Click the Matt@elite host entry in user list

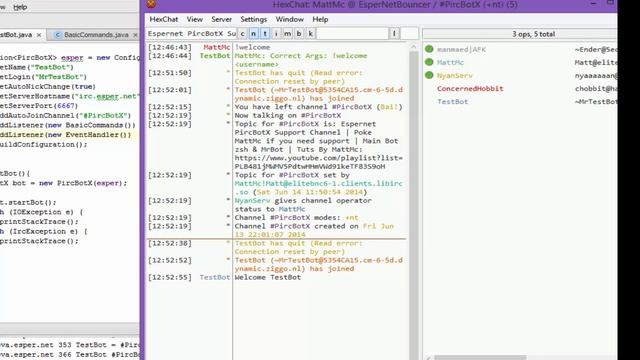coord(596,62)
